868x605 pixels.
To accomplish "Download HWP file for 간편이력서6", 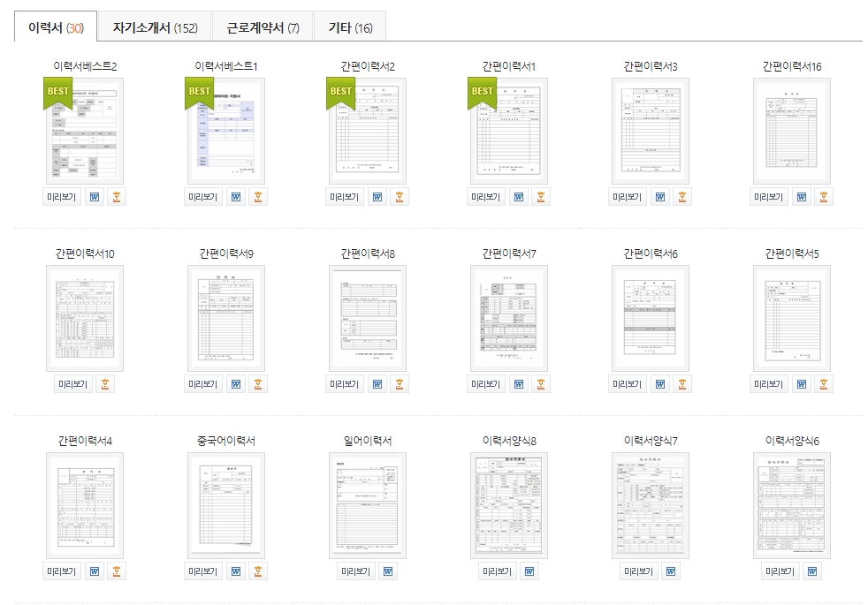I will [682, 384].
